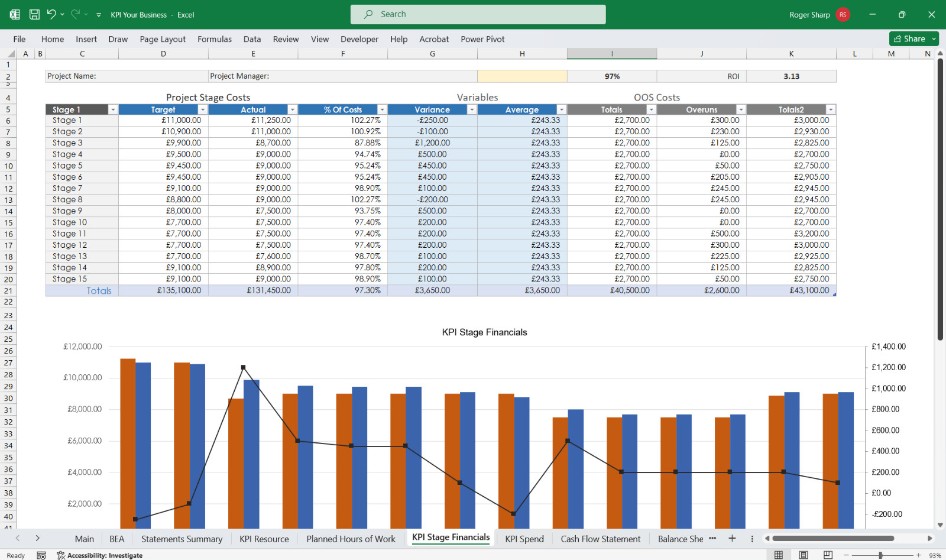Viewport: 946px width, 560px height.
Task: Open the Target column filter dropdown
Action: tap(203, 110)
